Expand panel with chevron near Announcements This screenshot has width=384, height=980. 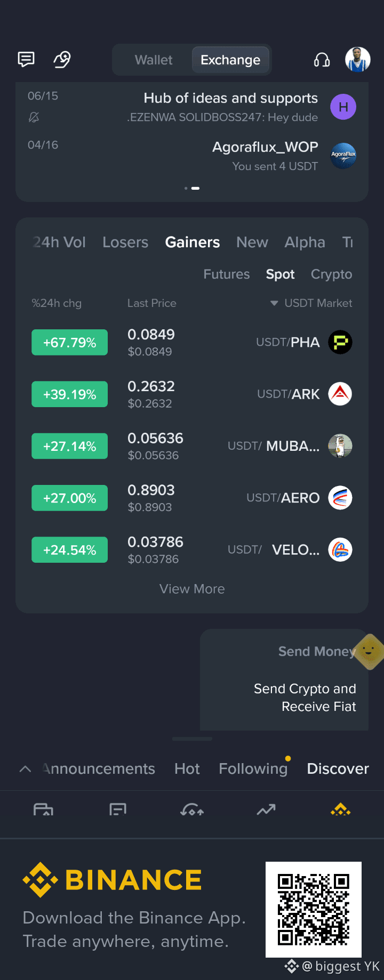click(x=25, y=768)
